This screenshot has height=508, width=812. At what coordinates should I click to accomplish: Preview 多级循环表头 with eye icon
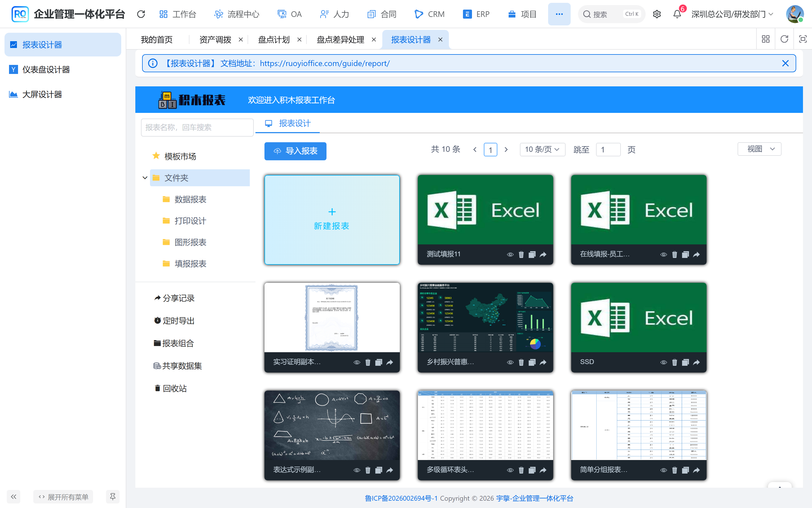(x=510, y=470)
